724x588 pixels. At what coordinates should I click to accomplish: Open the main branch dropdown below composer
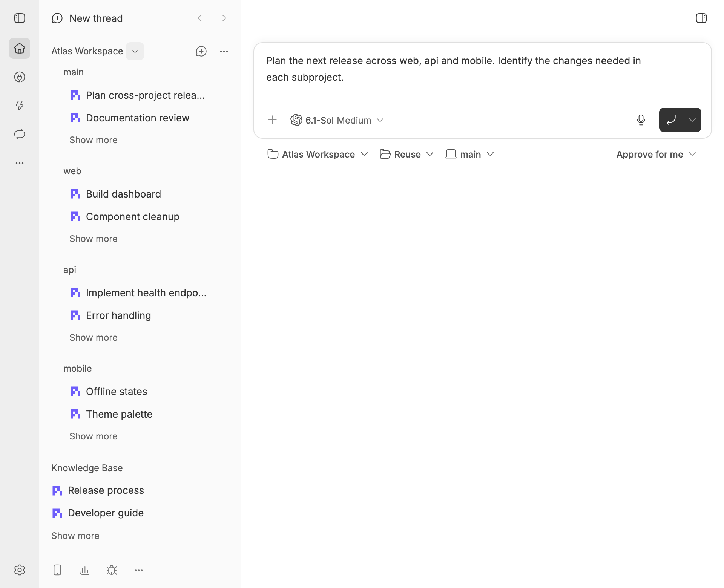(x=470, y=154)
